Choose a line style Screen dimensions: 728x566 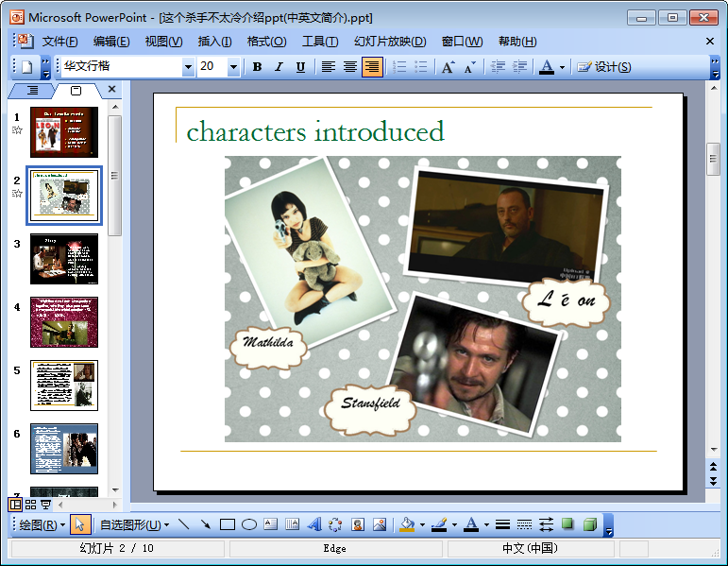(502, 525)
